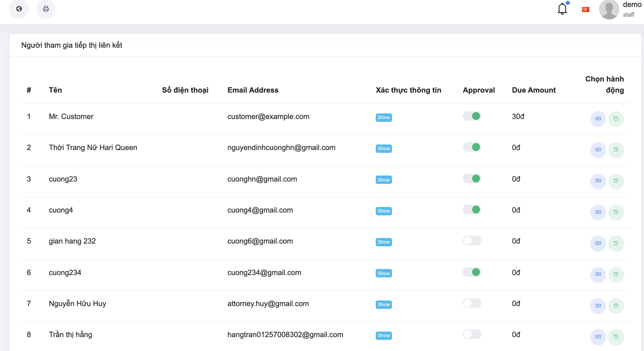The image size is (644, 351).
Task: Toggle approval off for cuong234
Action: tap(472, 272)
